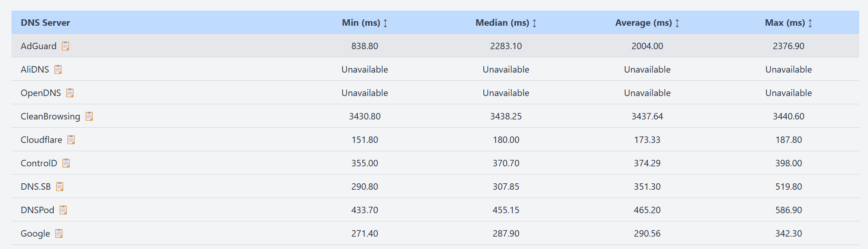Copy the Cloudflare DNS server address

tap(71, 140)
